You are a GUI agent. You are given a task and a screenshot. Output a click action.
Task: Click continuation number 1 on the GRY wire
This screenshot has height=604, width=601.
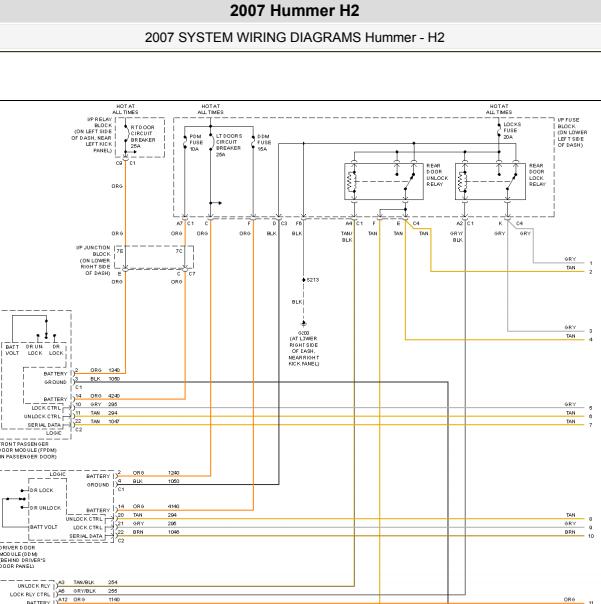pos(591,263)
